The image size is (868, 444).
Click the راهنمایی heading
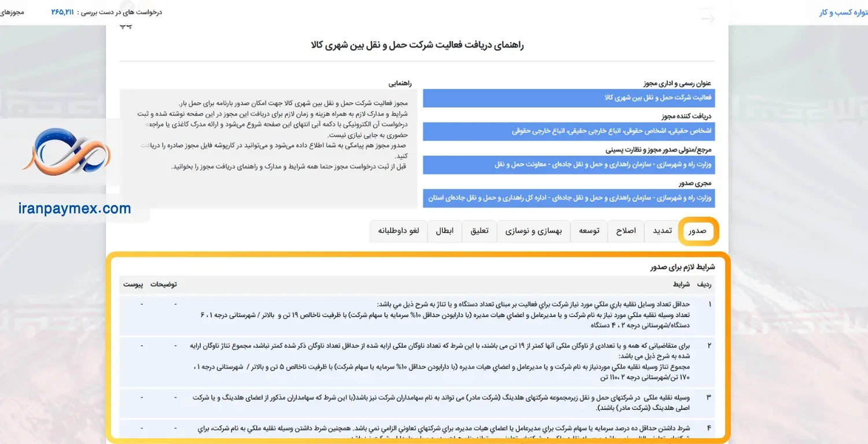coord(399,83)
